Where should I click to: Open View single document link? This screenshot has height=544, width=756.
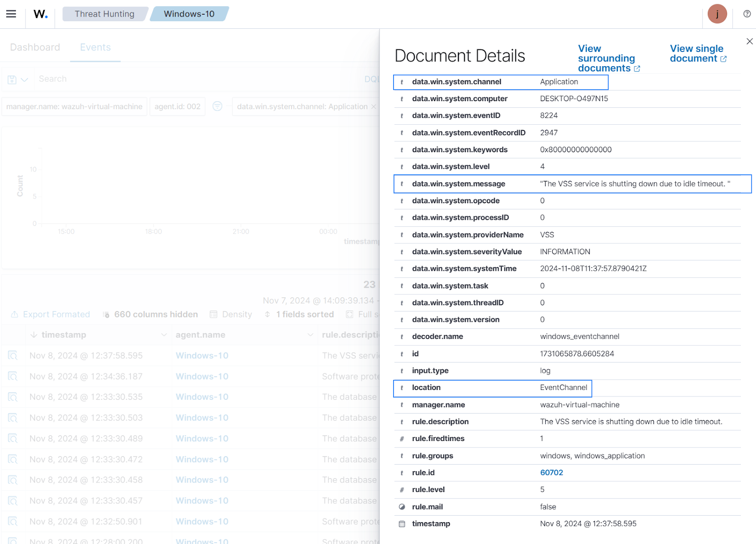[x=698, y=53]
